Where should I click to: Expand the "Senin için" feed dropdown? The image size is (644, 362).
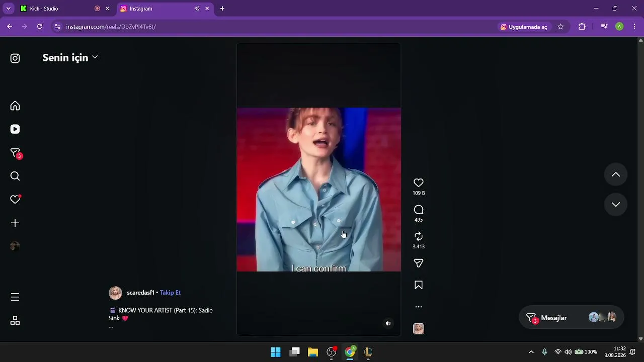(x=70, y=58)
